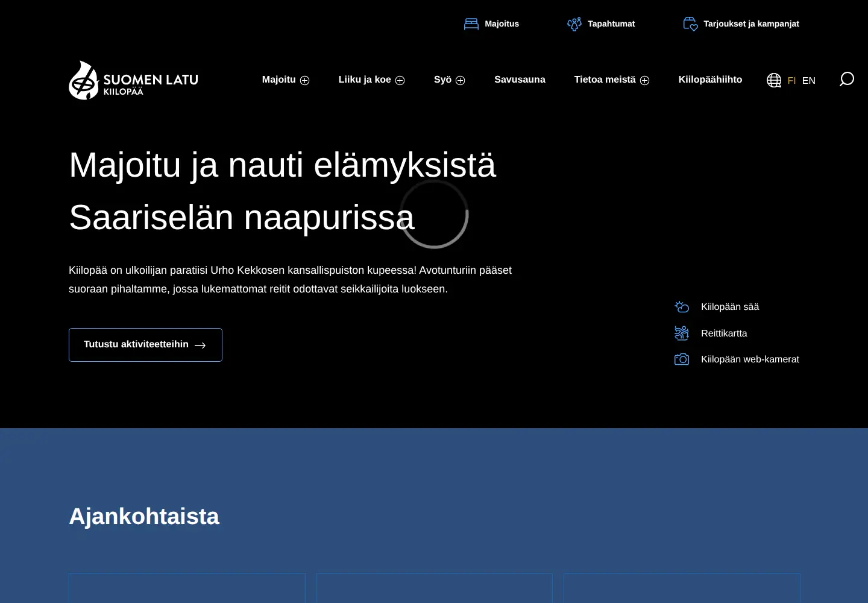The image size is (868, 603).
Task: Click the globe language icon
Action: pos(774,80)
